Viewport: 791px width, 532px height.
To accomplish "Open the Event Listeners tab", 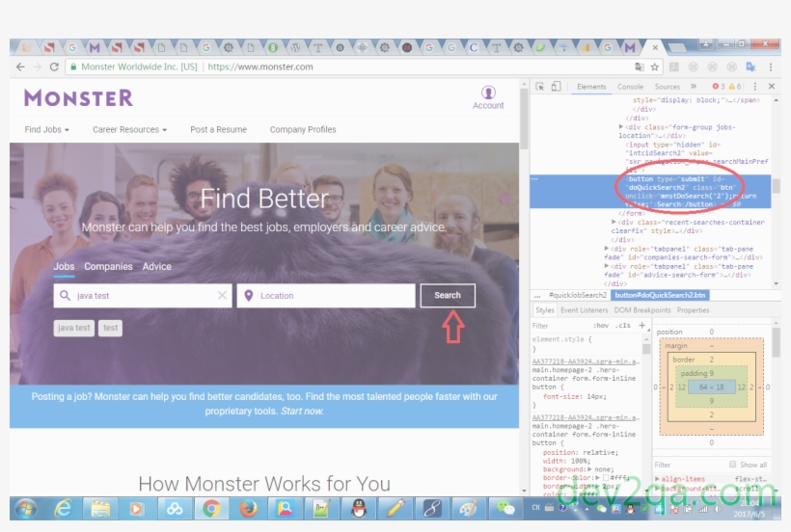I will pos(585,310).
